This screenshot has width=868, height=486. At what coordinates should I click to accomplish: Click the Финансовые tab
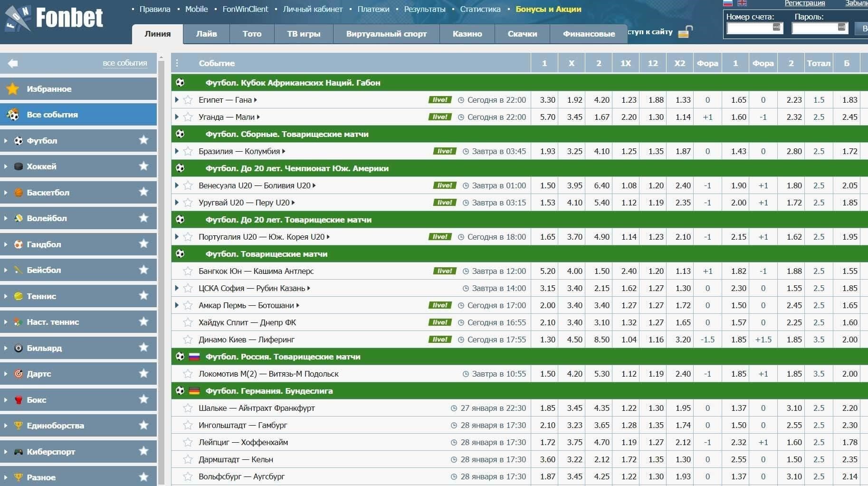[x=589, y=34]
